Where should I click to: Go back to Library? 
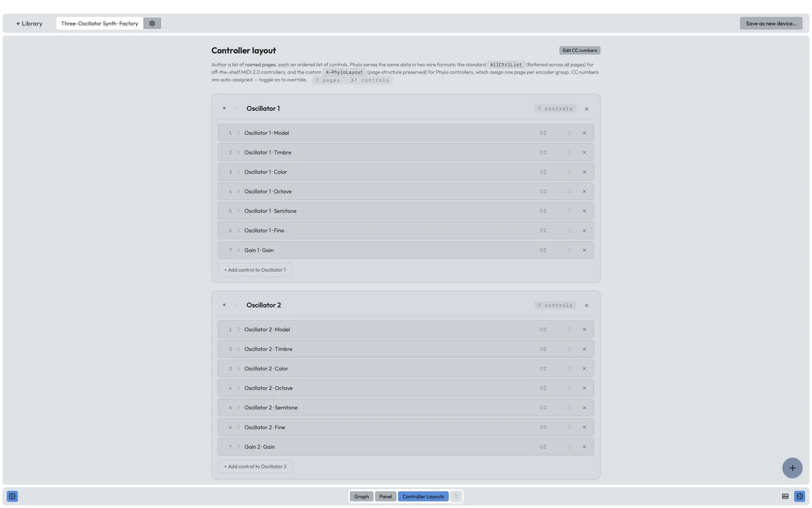[29, 24]
